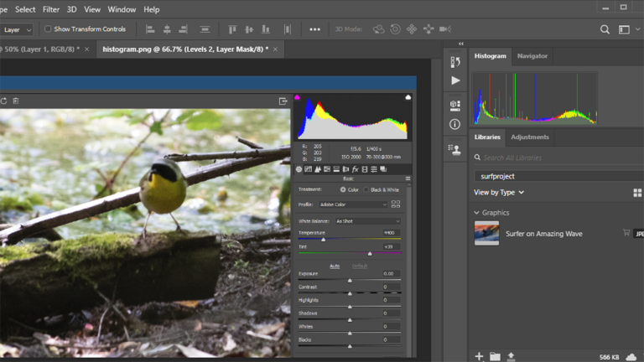Viewport: 644px width, 362px height.
Task: Open the Filter menu
Action: click(51, 9)
